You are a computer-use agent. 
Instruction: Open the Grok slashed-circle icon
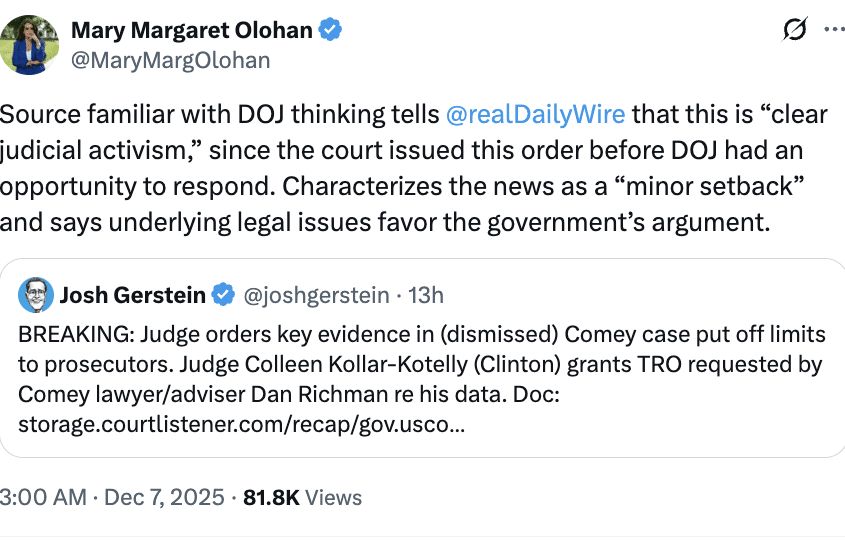coord(795,31)
